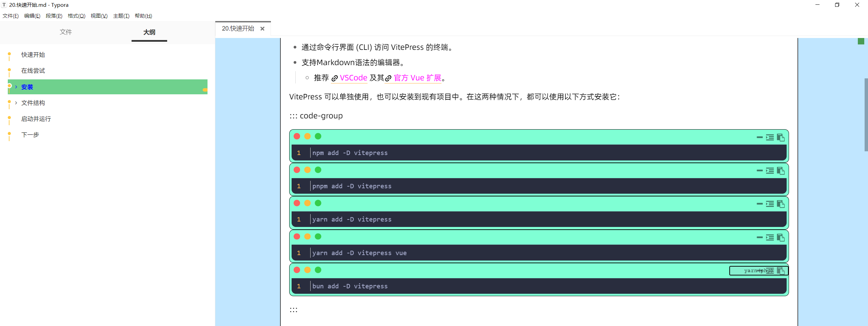
Task: Copy the yarn add -D vitepress vue code
Action: [781, 237]
